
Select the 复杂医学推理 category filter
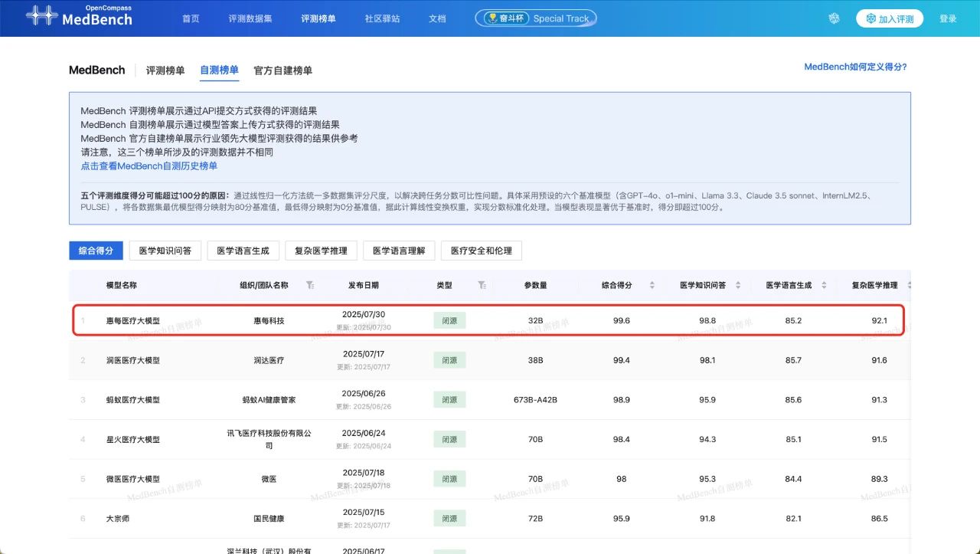click(x=320, y=251)
